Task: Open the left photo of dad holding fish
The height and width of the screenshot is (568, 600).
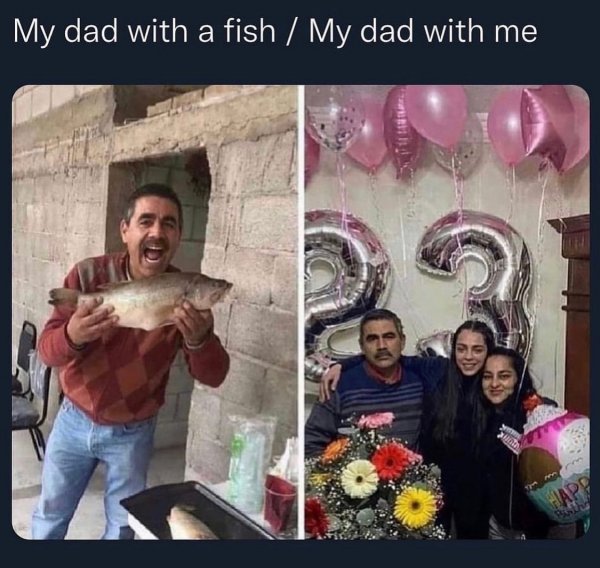Action: click(x=155, y=312)
